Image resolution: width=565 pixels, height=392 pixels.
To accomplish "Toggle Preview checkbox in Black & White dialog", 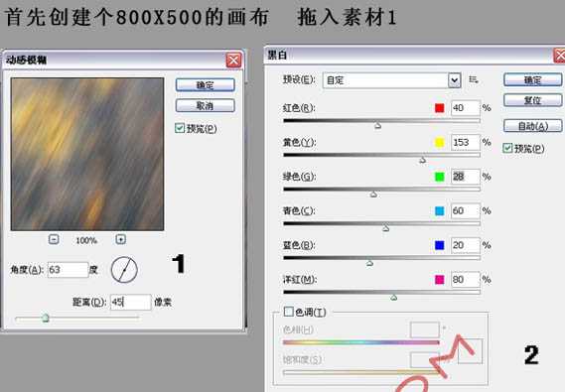I will pyautogui.click(x=507, y=148).
